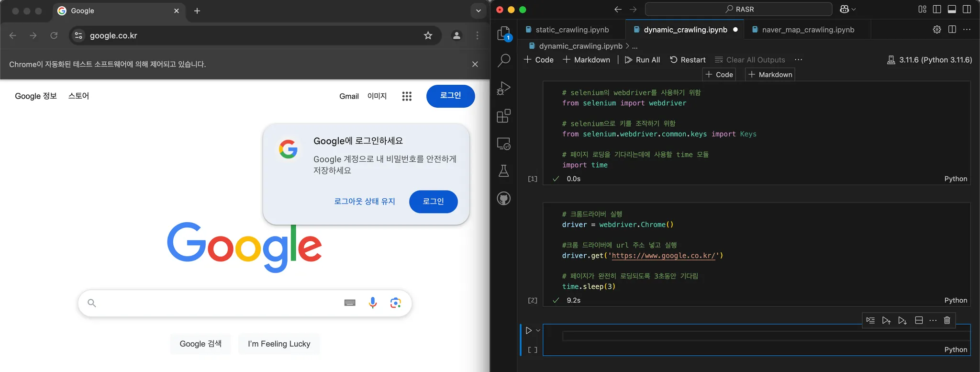Open the notebook toolbar overflow ellipsis
Screen dimensions: 980x372
point(798,60)
